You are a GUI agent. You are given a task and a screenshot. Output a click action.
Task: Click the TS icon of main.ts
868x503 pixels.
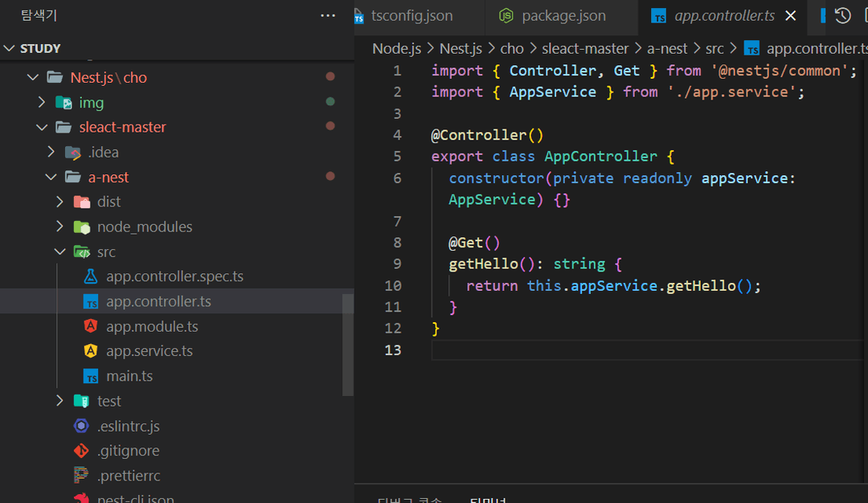pyautogui.click(x=91, y=376)
